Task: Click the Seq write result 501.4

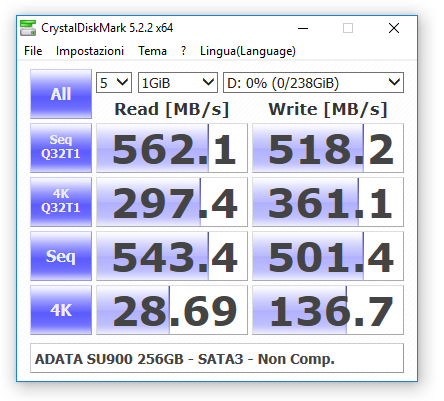Action: click(328, 256)
